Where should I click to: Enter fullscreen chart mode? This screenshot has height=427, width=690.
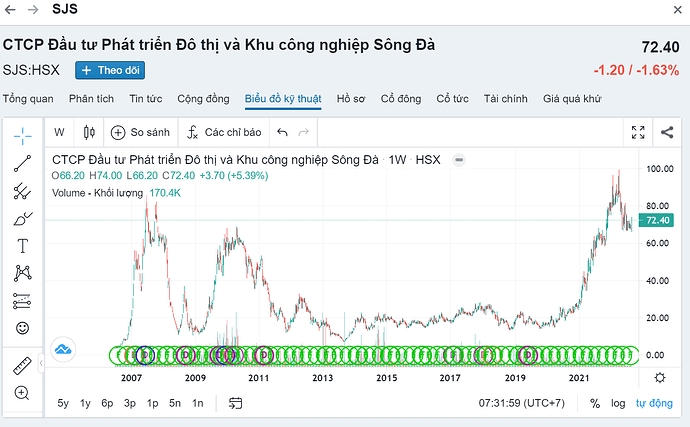pyautogui.click(x=638, y=132)
